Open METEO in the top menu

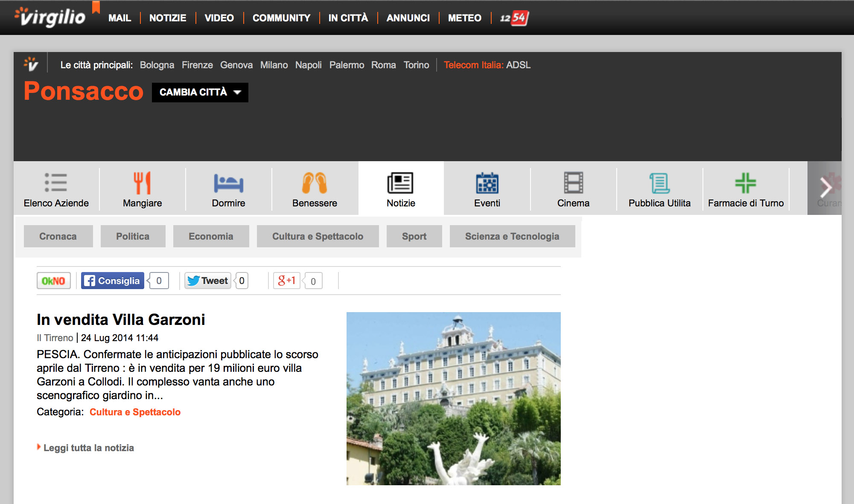coord(464,18)
